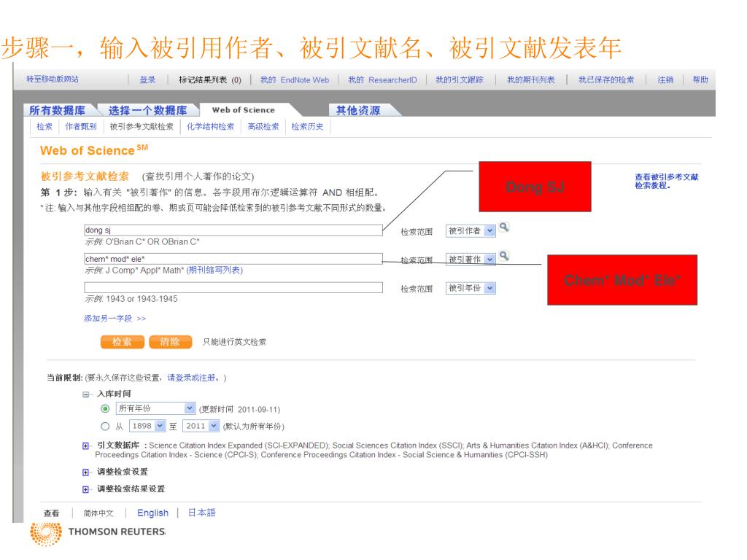Image resolution: width=747 pixels, height=560 pixels.
Task: Open the 被引作者 search field dropdown
Action: pos(471,231)
